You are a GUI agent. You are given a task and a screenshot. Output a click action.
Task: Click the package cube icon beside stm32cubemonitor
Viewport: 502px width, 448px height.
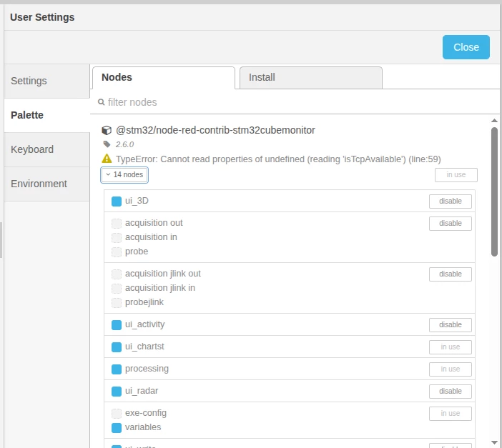click(x=107, y=131)
